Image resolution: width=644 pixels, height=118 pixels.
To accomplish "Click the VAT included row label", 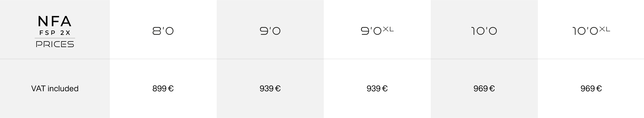I will click(55, 89).
